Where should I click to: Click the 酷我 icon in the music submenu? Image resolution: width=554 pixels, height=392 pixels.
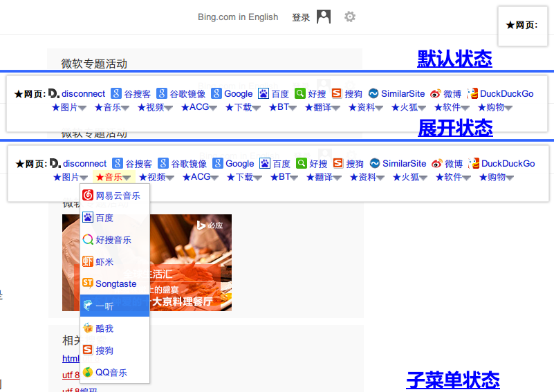click(88, 328)
